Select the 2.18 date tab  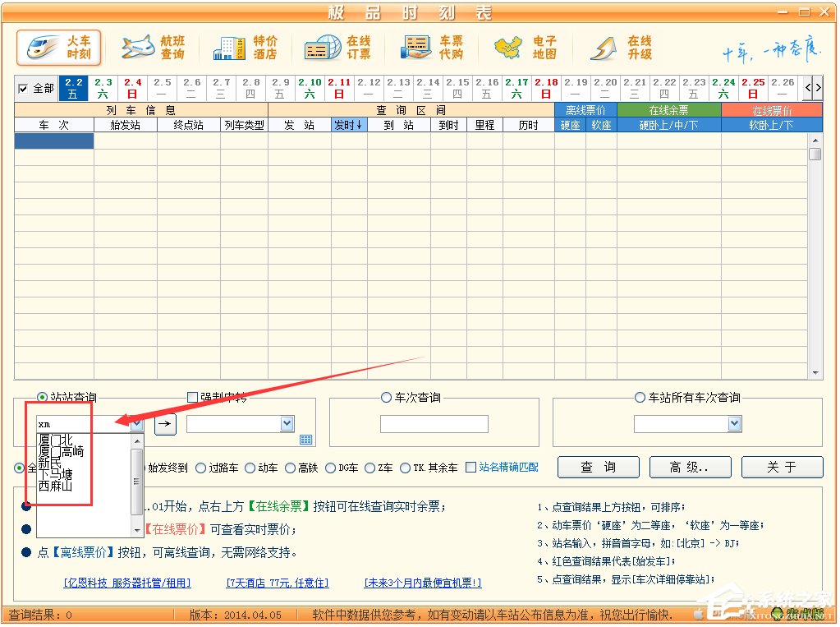click(546, 89)
